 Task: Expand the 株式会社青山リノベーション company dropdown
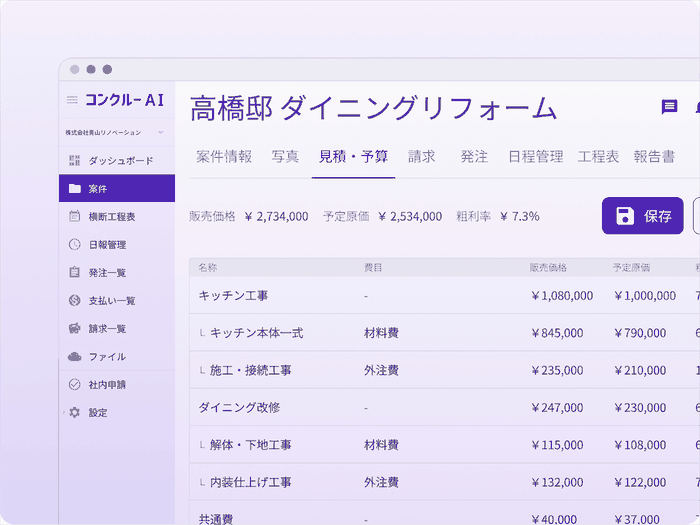160,132
